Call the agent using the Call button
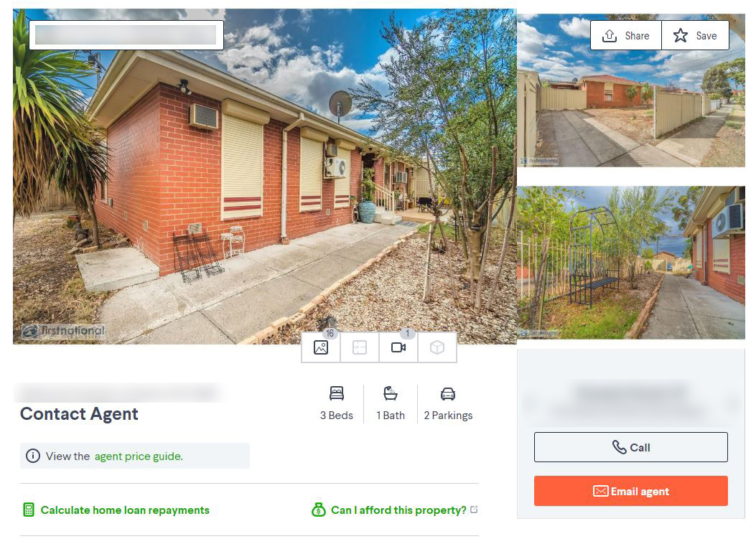This screenshot has height=539, width=756. click(630, 447)
